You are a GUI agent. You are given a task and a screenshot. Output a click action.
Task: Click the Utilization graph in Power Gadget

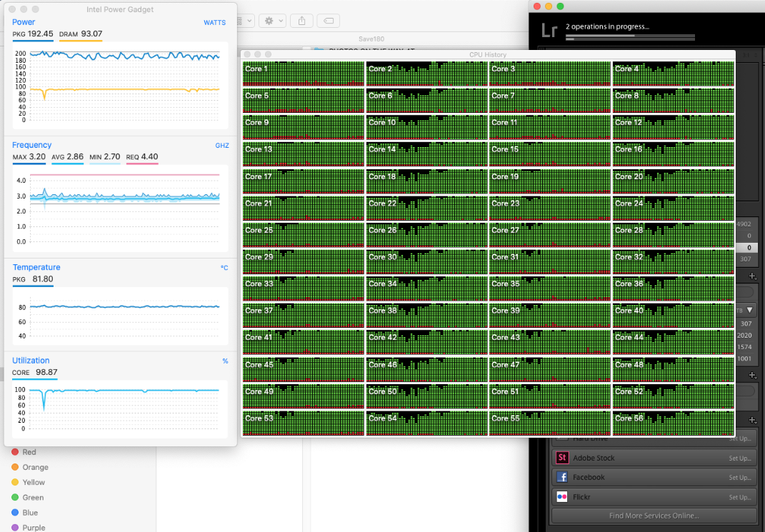tap(120, 409)
